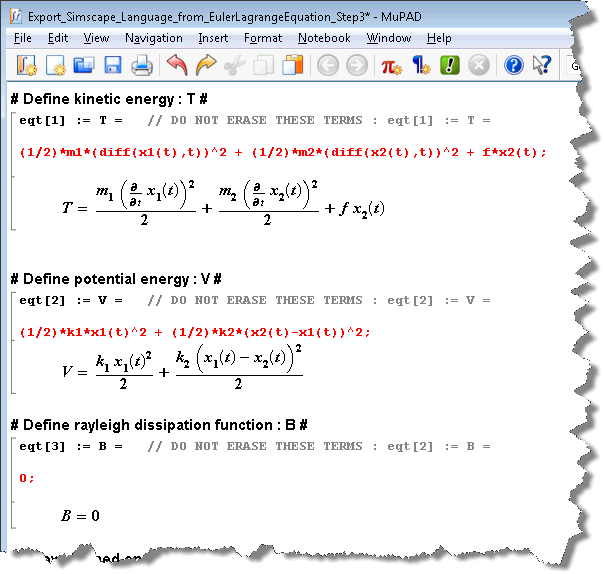Click the 'B = 0' output result
The height and width of the screenshot is (574, 604).
pos(80,516)
